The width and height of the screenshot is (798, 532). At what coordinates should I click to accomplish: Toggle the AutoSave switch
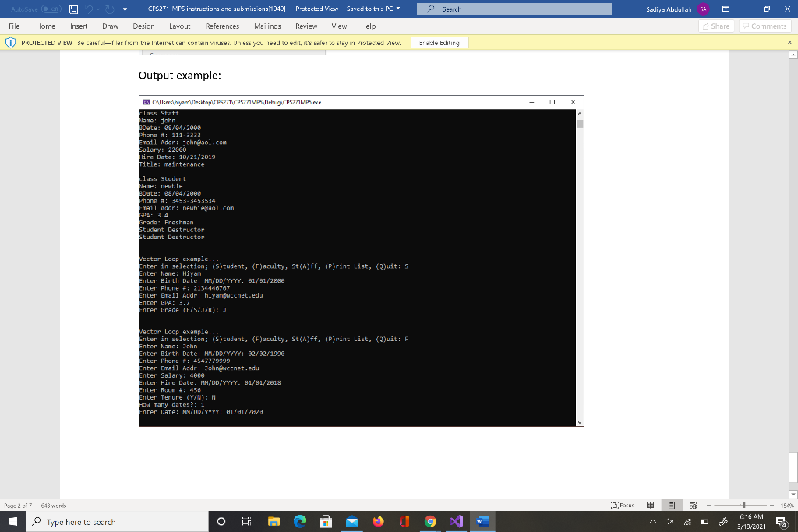pyautogui.click(x=51, y=9)
